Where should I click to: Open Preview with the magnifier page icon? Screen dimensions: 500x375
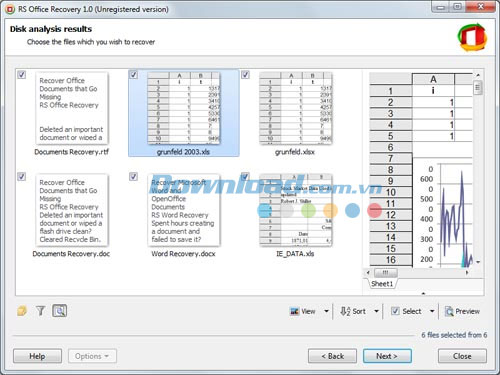tap(449, 311)
